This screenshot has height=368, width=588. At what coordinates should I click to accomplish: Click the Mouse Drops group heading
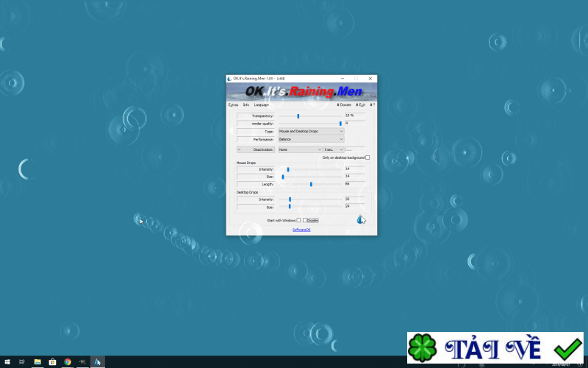[246, 163]
